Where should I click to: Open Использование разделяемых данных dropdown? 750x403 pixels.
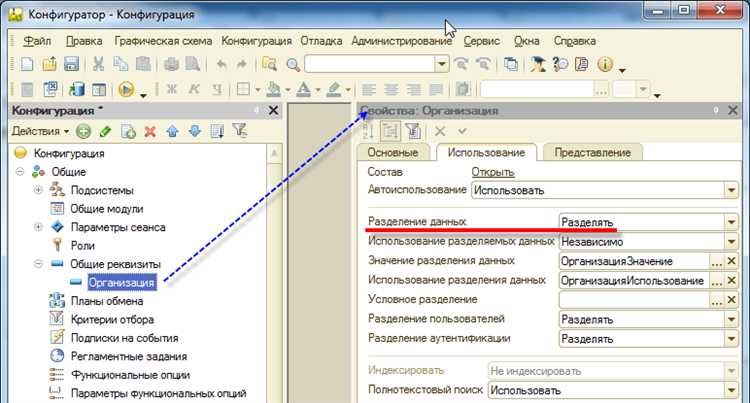(731, 242)
